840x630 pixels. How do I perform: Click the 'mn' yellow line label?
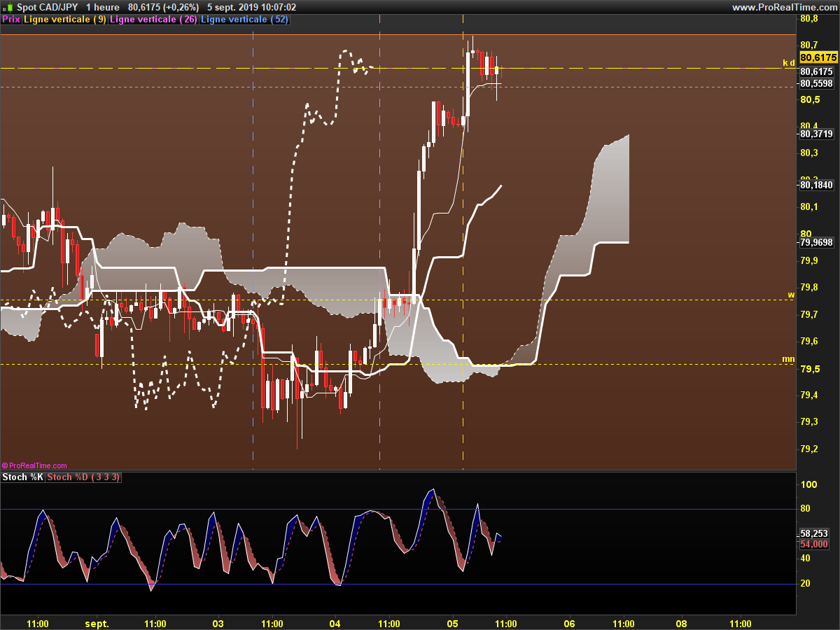click(x=788, y=359)
